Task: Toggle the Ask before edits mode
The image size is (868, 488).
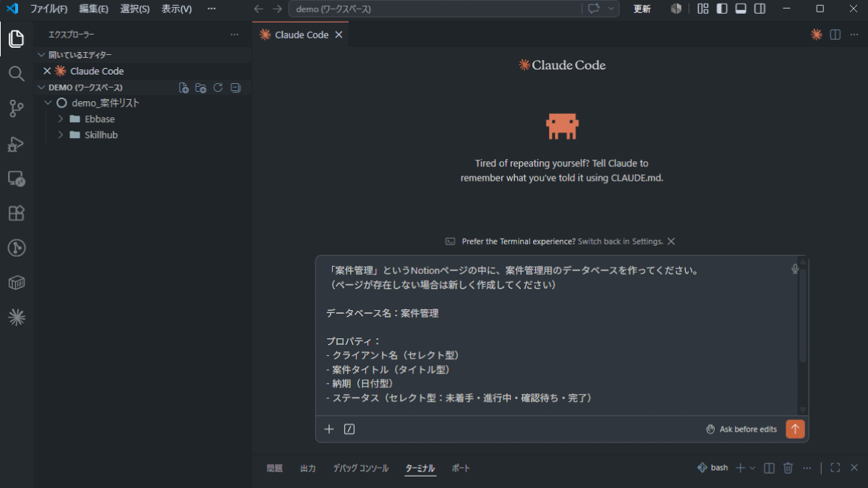Action: pyautogui.click(x=741, y=429)
